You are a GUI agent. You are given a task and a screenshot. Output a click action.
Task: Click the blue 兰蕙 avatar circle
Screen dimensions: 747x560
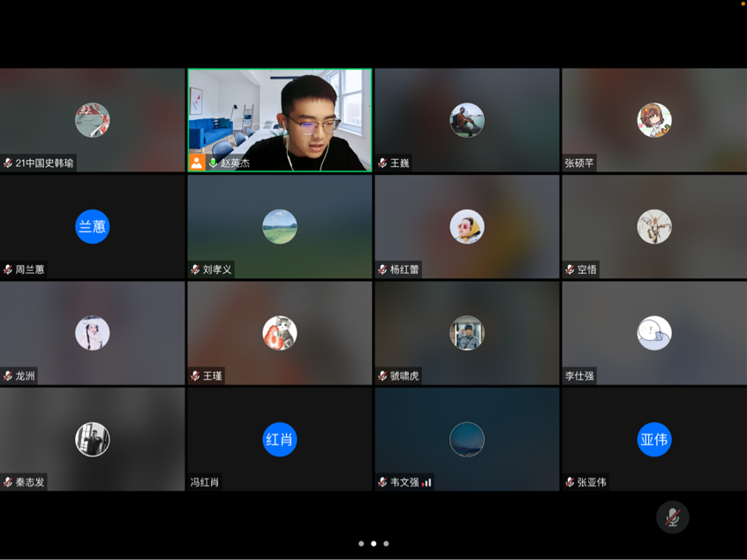92,227
